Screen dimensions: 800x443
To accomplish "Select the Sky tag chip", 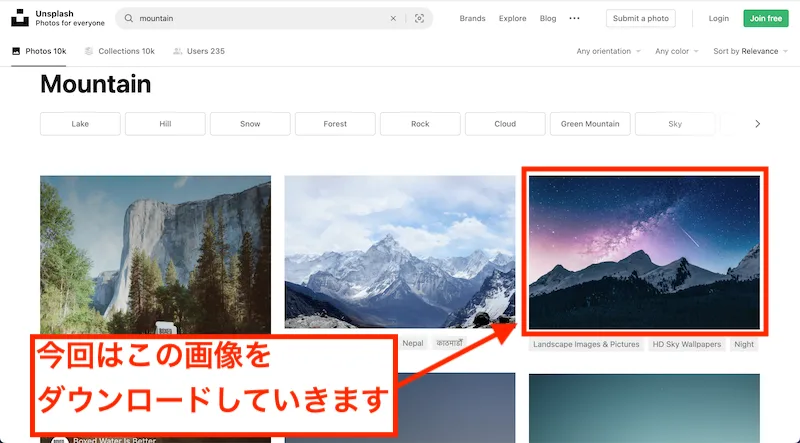I will [x=675, y=124].
